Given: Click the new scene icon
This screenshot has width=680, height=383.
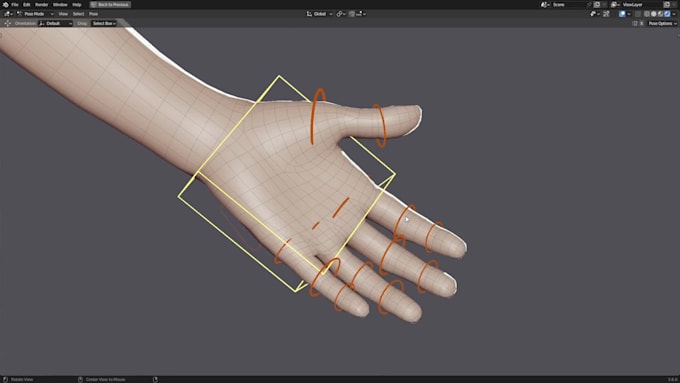Looking at the screenshot, I should coord(597,4).
